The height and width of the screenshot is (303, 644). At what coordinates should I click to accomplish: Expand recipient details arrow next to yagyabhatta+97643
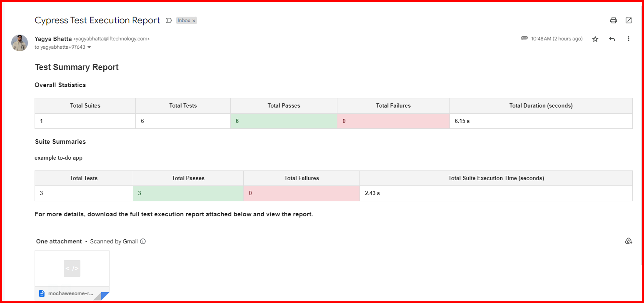pos(89,48)
